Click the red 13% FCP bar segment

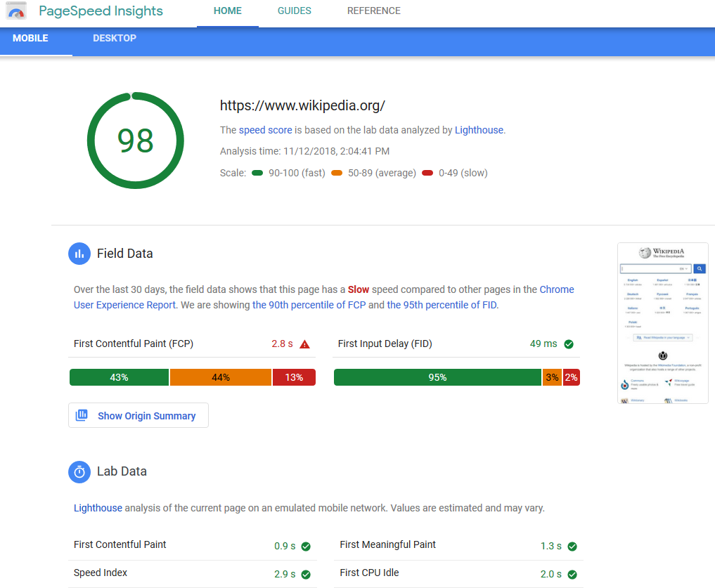point(294,377)
